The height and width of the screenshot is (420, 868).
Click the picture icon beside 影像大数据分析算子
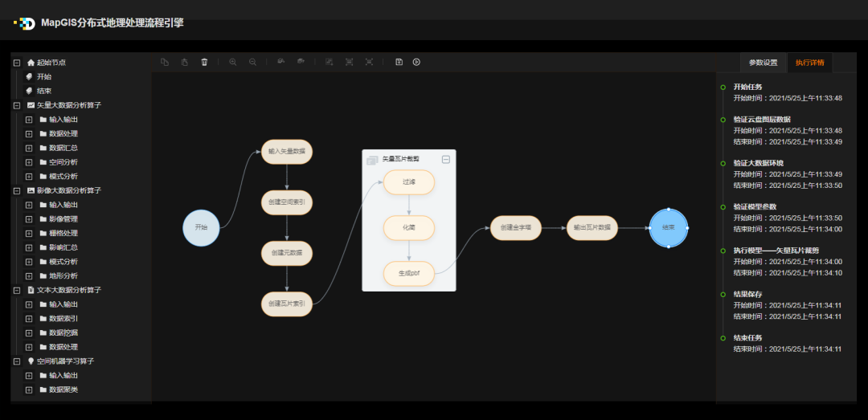coord(31,190)
